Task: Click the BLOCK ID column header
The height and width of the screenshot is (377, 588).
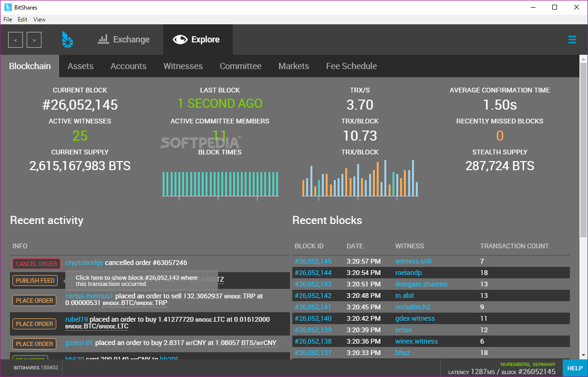Action: 309,246
